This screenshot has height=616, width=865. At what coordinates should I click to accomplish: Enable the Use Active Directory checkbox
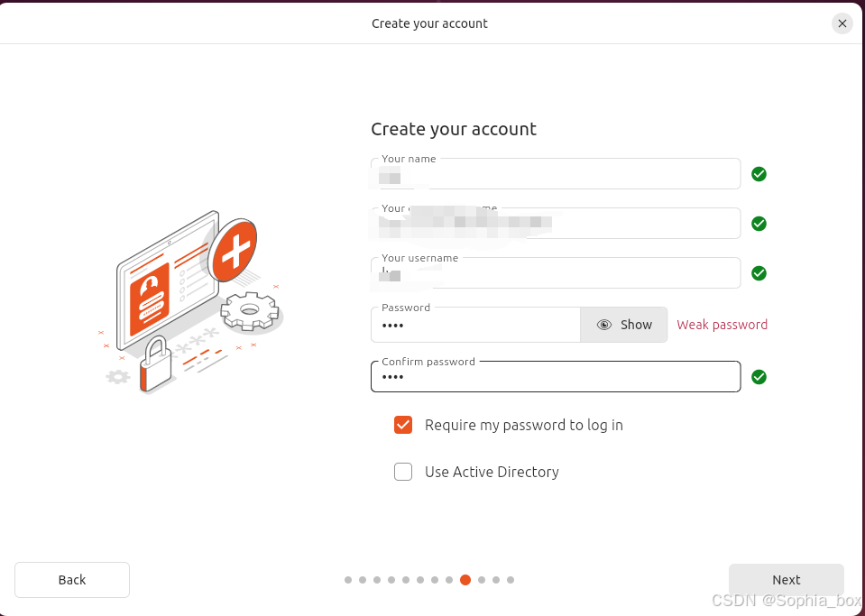[403, 472]
